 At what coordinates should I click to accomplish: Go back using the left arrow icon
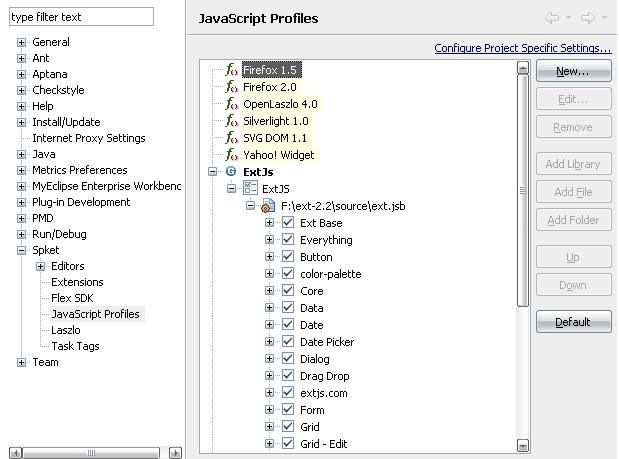tap(552, 18)
